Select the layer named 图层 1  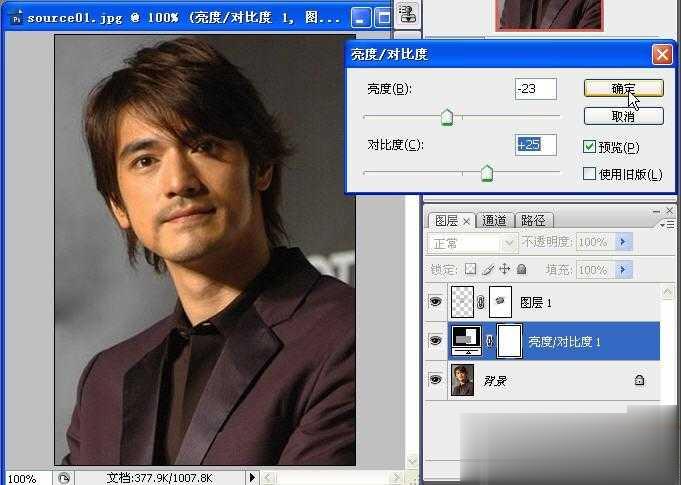(x=536, y=303)
